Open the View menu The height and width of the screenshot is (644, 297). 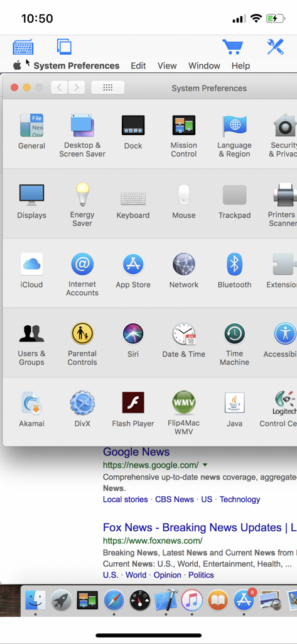pos(167,65)
